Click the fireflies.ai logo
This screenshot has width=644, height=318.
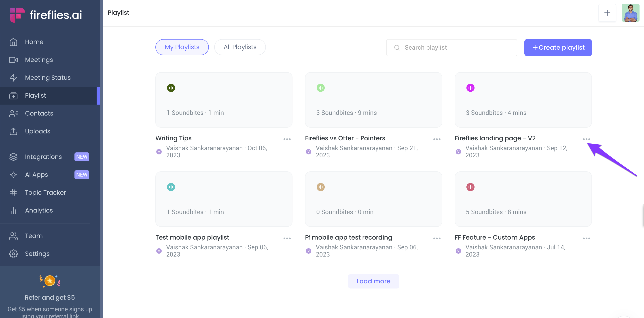pos(46,15)
